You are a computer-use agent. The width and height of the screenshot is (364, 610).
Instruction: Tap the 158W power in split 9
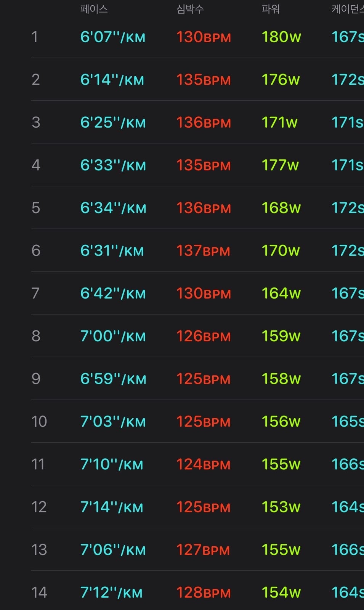[x=281, y=379]
